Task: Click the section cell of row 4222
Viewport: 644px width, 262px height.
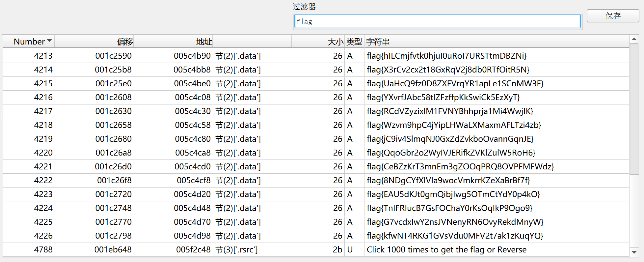Action: tap(238, 180)
